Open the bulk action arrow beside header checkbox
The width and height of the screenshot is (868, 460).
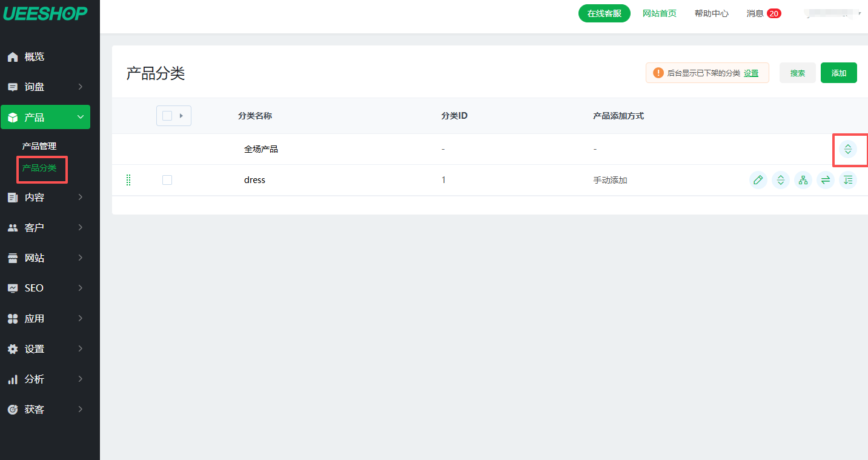pos(181,116)
